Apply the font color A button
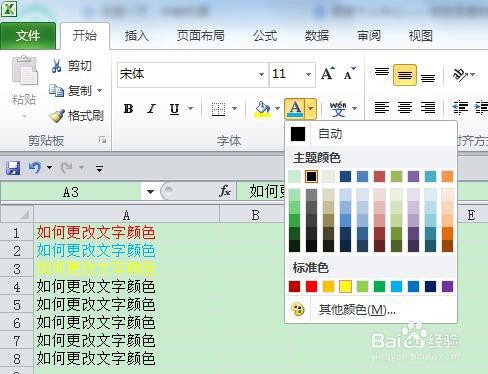 click(x=295, y=109)
